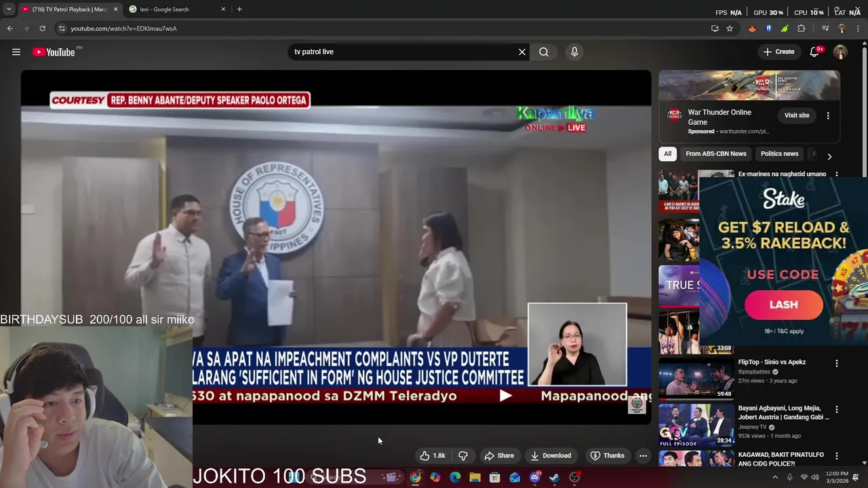Open media controls in Chrome toolbar

coord(825,28)
